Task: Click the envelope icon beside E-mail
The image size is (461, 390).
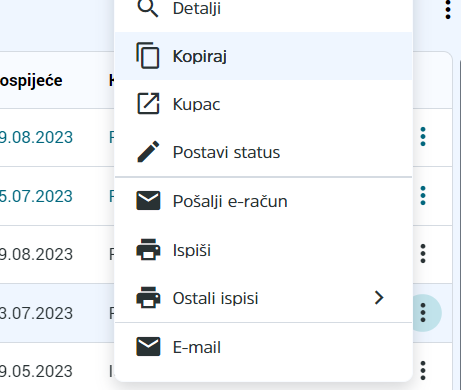Action: pyautogui.click(x=148, y=347)
